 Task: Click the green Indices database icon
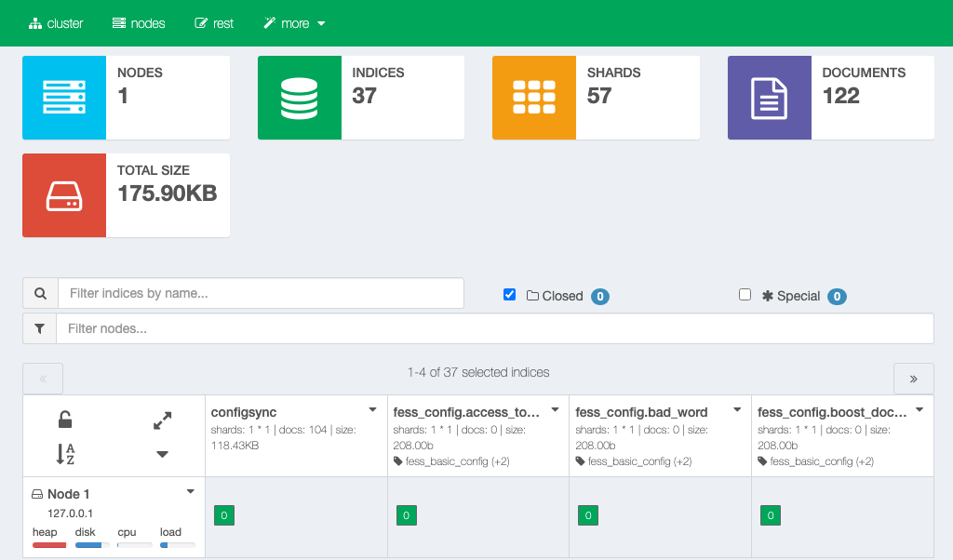299,98
